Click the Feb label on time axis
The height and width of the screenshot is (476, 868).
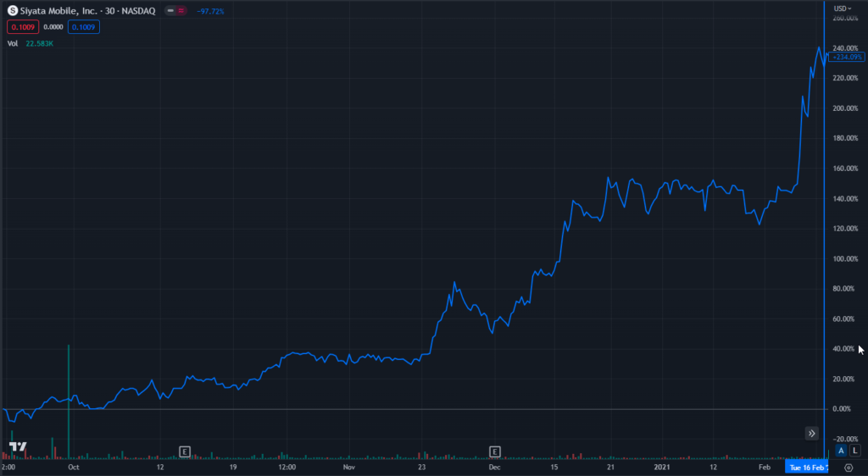tap(765, 468)
